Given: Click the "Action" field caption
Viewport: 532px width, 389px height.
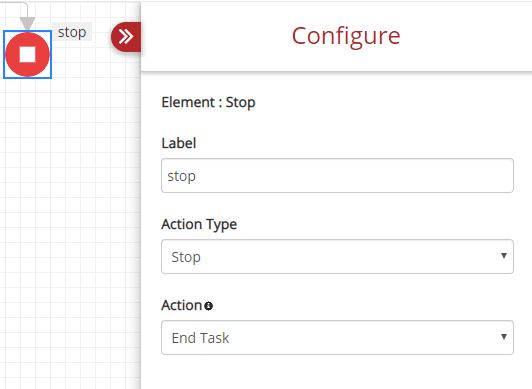Looking at the screenshot, I should coord(182,305).
